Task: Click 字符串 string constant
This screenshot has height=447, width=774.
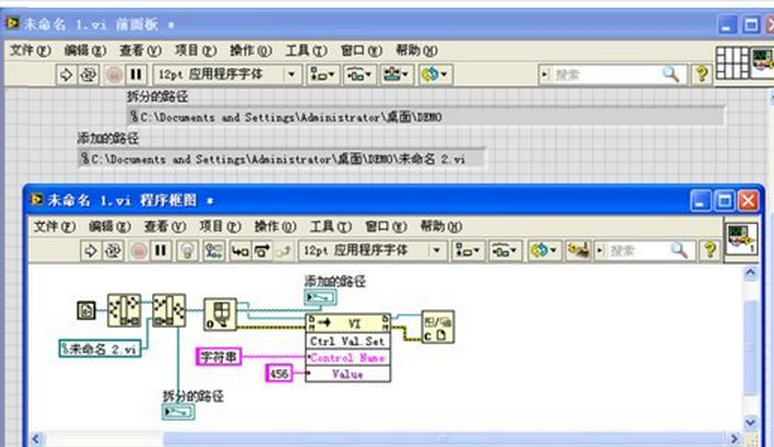Action: 219,356
